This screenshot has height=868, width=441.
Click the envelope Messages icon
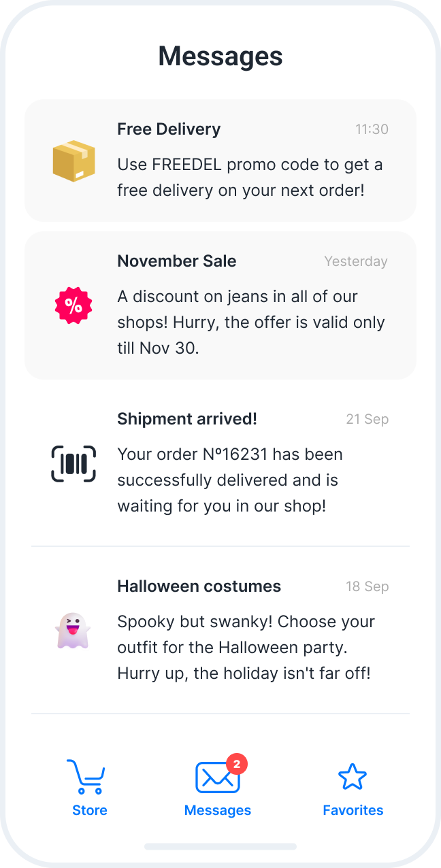pos(217,778)
